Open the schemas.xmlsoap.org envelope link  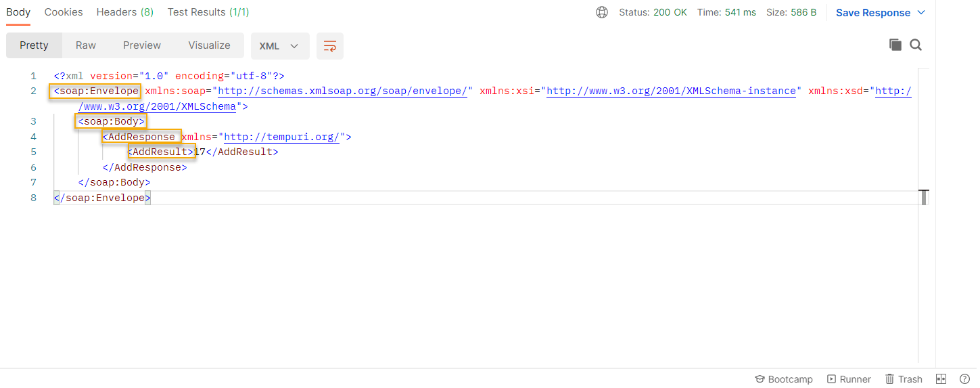[x=343, y=91]
